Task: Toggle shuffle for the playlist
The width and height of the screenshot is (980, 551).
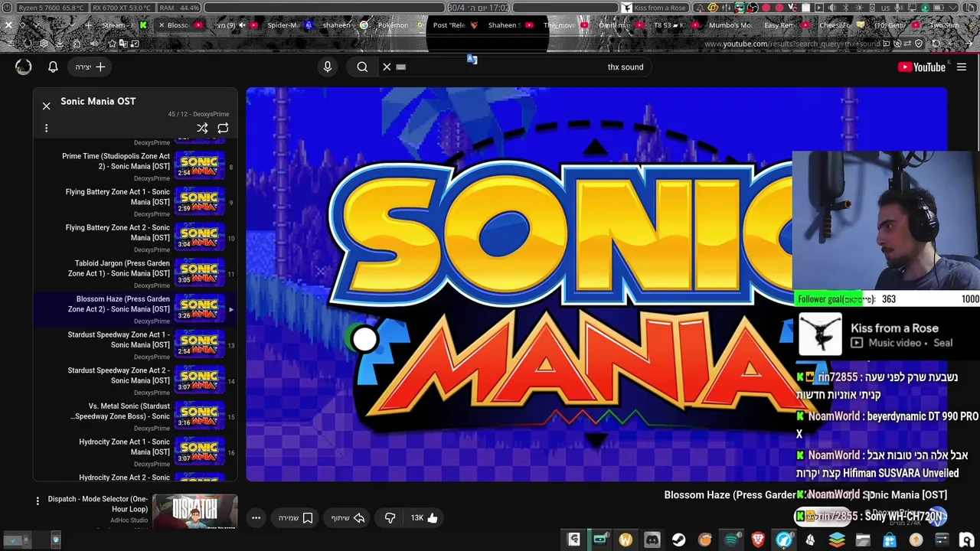Action: pyautogui.click(x=202, y=129)
